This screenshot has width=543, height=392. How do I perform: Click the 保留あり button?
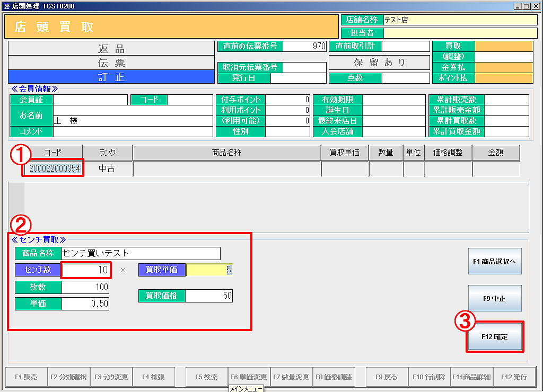click(379, 63)
